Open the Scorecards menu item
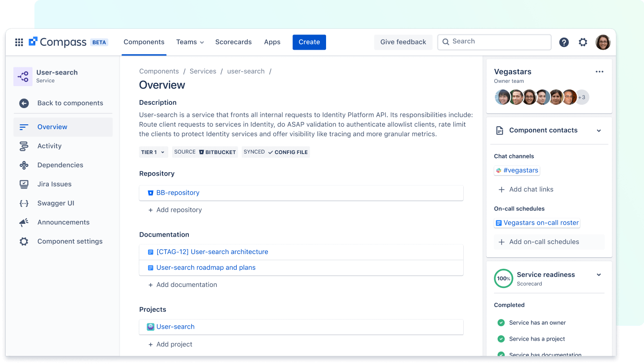The height and width of the screenshot is (364, 644). [x=233, y=42]
